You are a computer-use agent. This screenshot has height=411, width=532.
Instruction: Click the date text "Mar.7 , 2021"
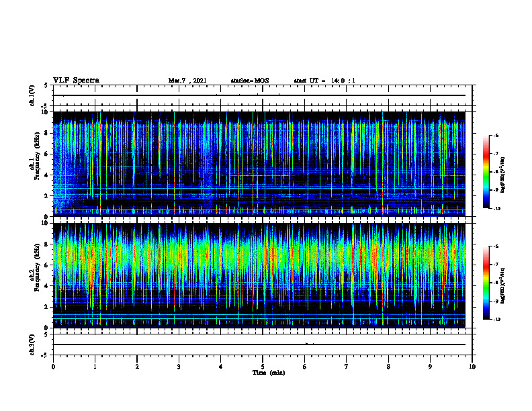[x=187, y=81]
